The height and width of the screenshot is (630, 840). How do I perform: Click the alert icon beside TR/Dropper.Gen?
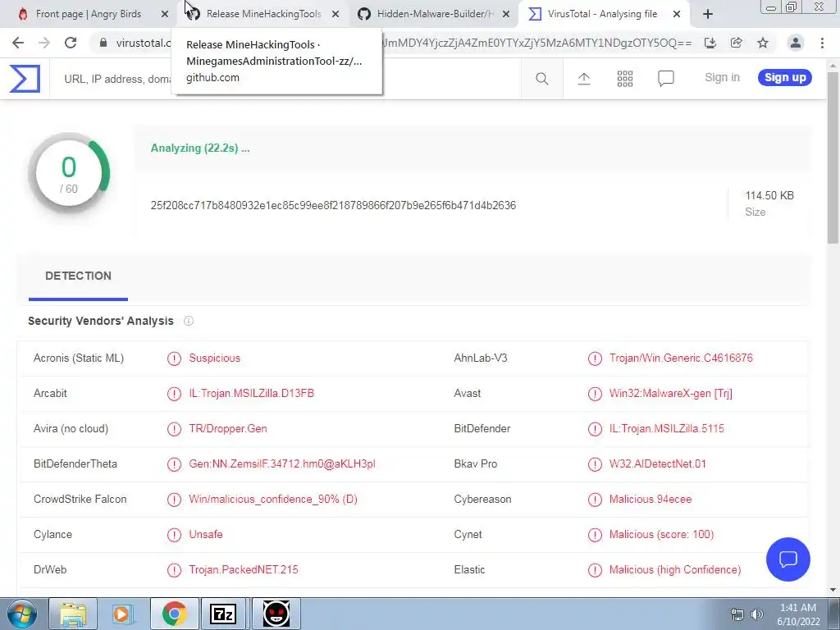click(x=174, y=429)
